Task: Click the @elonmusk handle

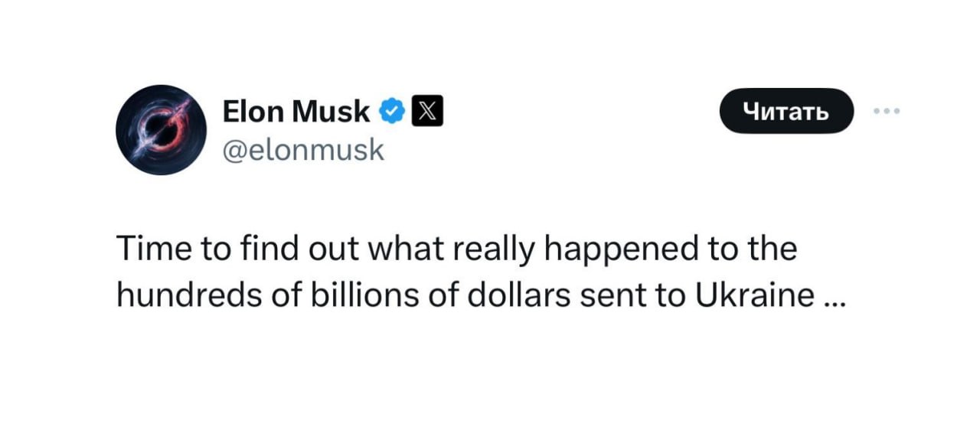Action: [x=303, y=149]
